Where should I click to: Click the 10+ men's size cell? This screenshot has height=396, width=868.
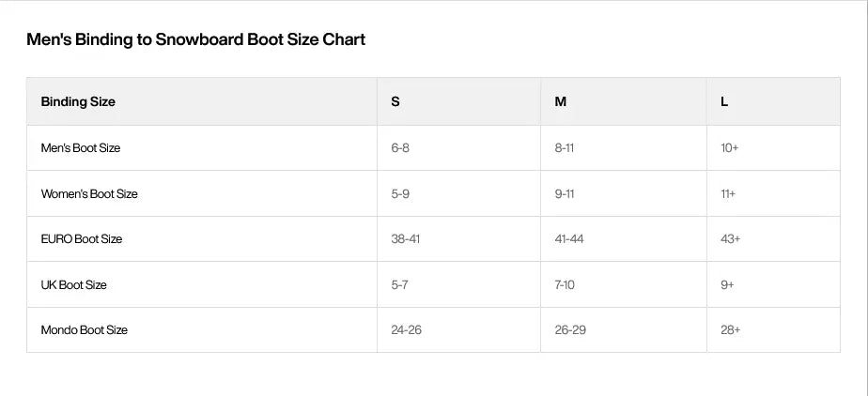pos(773,148)
